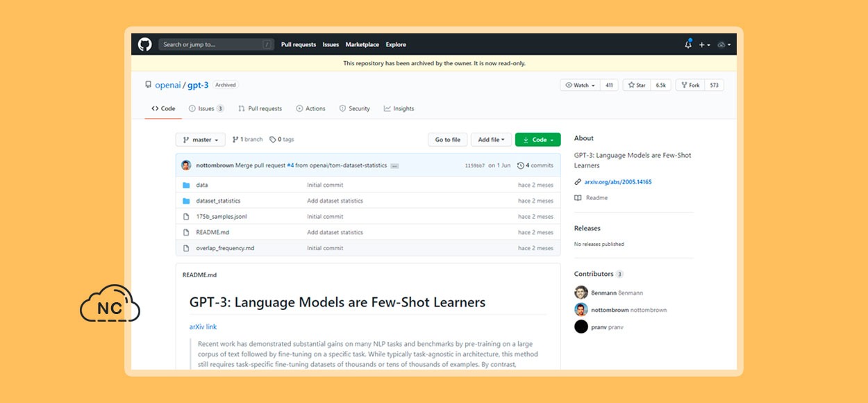Screen dimensions: 868x403
Task: Open pull request #4 link
Action: [x=290, y=165]
